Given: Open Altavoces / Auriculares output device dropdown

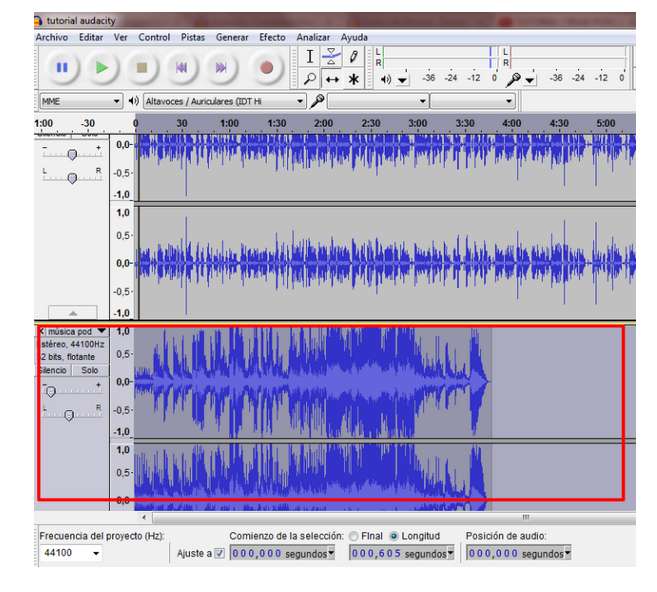Looking at the screenshot, I should pos(224,101).
